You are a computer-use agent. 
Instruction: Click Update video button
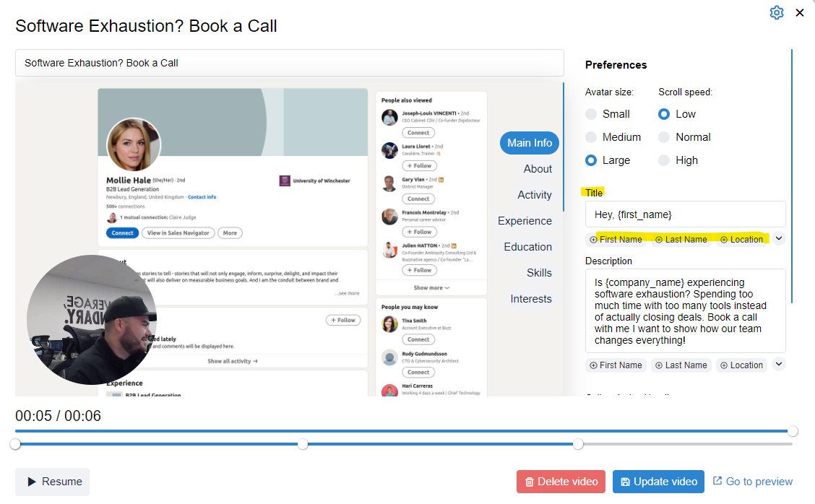(x=658, y=482)
